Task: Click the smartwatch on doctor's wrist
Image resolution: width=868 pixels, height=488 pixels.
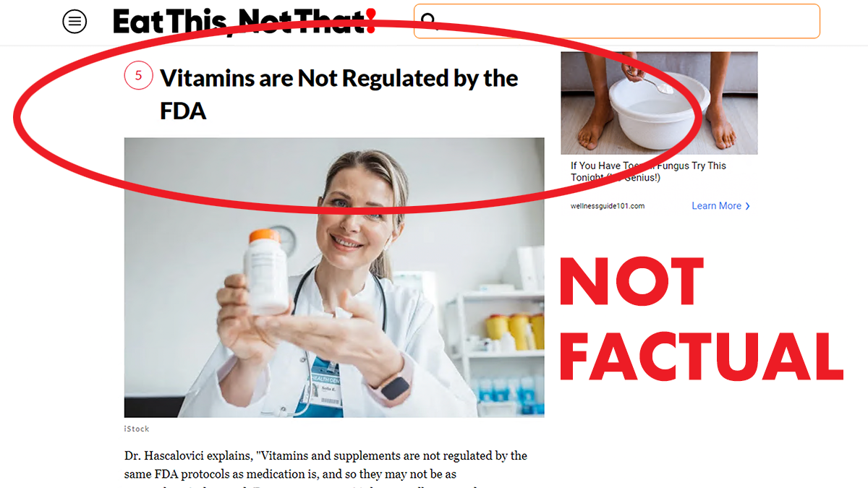Action: pos(394,388)
